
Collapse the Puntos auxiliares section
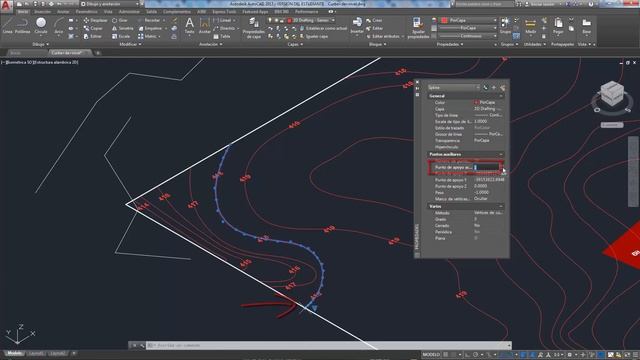tap(501, 154)
